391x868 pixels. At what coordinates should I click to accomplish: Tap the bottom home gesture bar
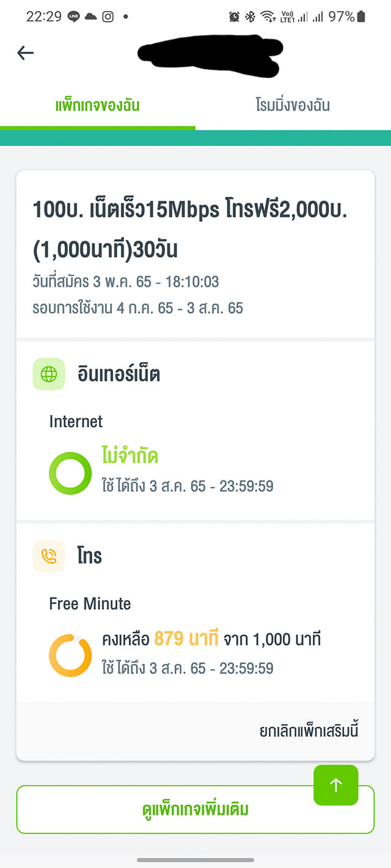coord(195,860)
